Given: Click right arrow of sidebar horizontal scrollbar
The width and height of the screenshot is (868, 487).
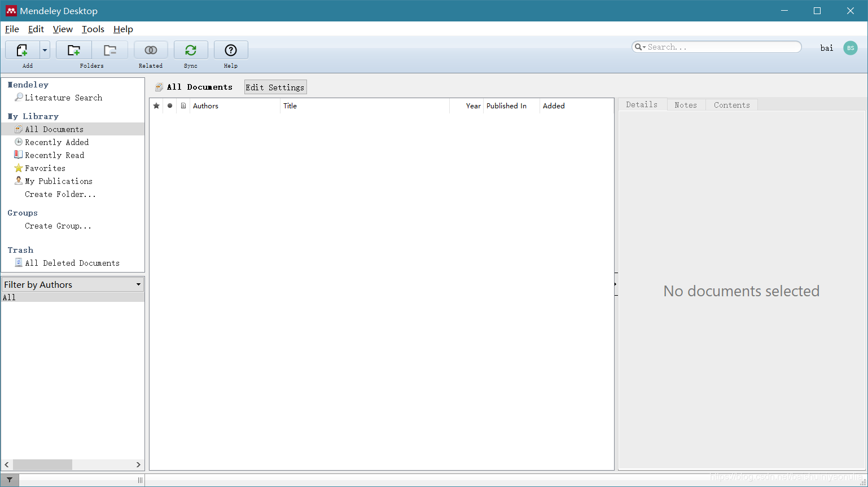Looking at the screenshot, I should pos(138,464).
